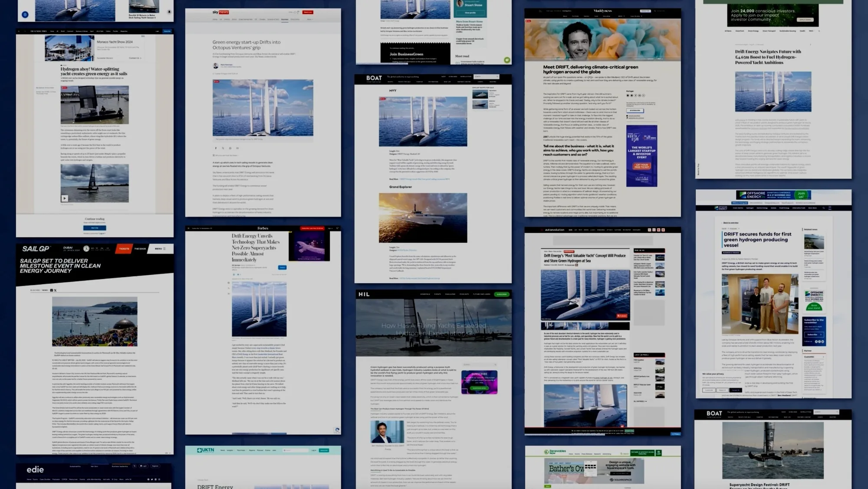
Task: Click the Grand Explorer heading
Action: click(x=400, y=187)
